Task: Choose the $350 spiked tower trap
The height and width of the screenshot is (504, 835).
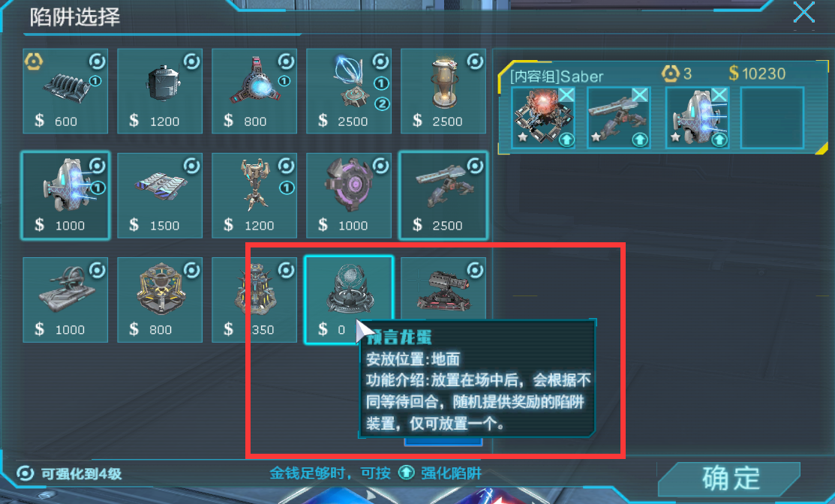Action: (254, 300)
